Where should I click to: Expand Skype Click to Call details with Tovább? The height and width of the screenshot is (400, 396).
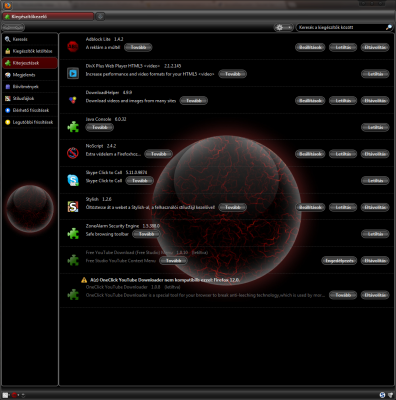[x=140, y=181]
